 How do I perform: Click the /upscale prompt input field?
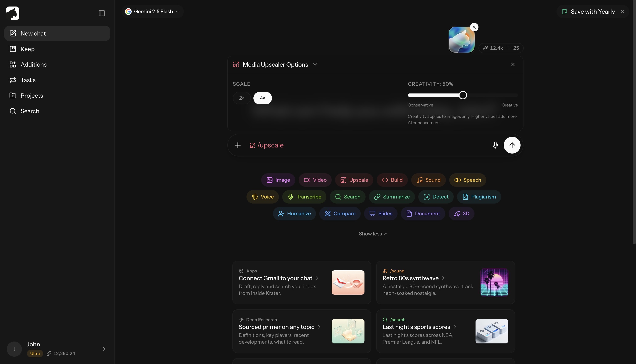pyautogui.click(x=368, y=145)
